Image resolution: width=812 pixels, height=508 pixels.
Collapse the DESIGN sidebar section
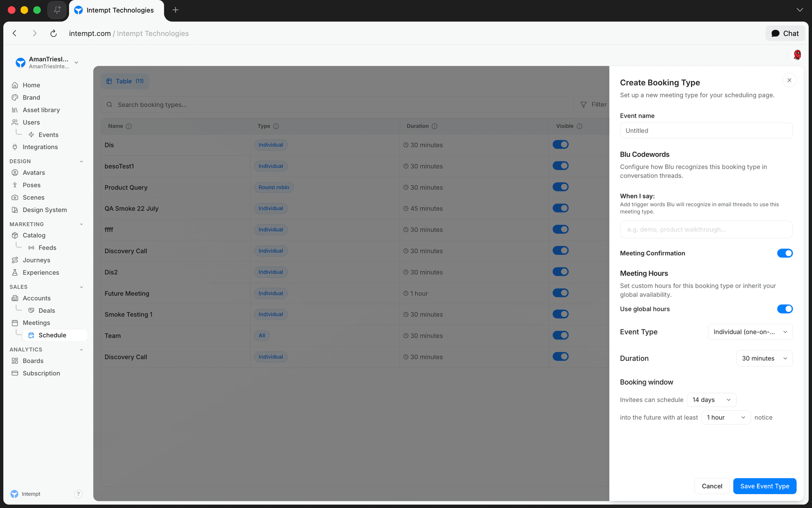pyautogui.click(x=82, y=161)
